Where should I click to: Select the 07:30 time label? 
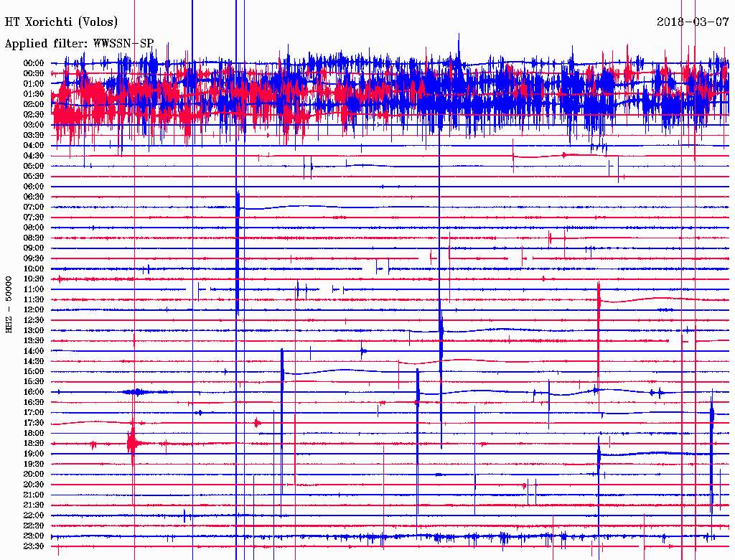pyautogui.click(x=34, y=217)
